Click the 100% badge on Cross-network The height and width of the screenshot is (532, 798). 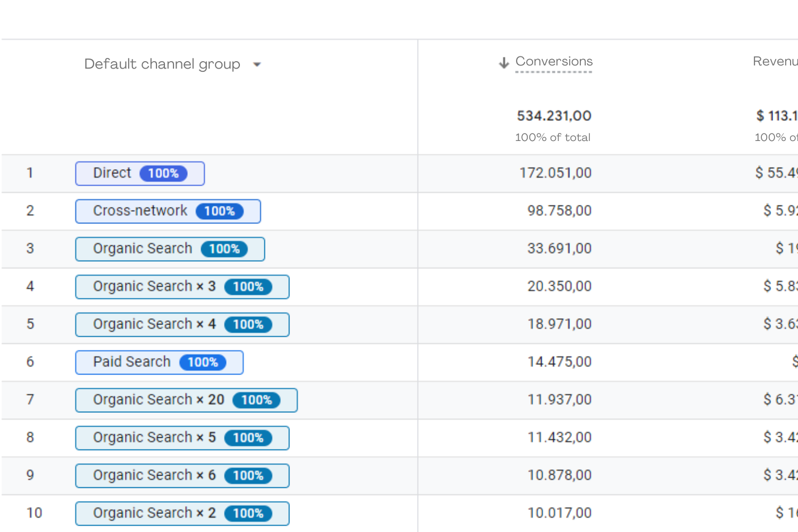point(219,211)
